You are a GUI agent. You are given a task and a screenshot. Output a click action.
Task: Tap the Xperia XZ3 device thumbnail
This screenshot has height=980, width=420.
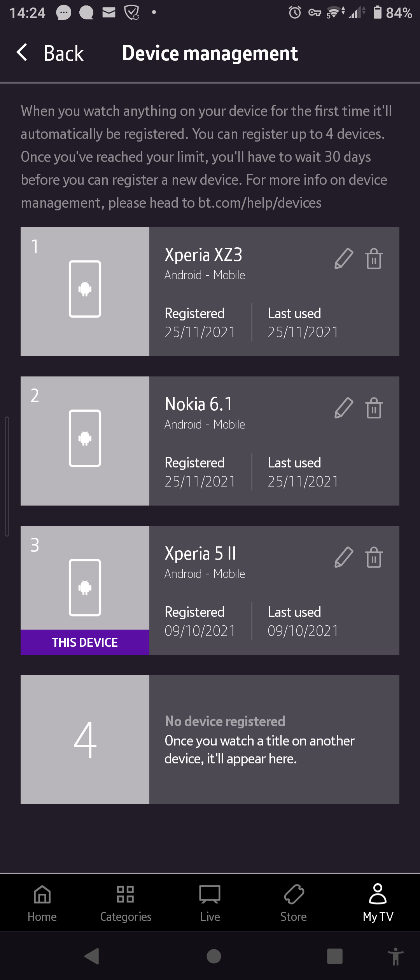pos(85,291)
